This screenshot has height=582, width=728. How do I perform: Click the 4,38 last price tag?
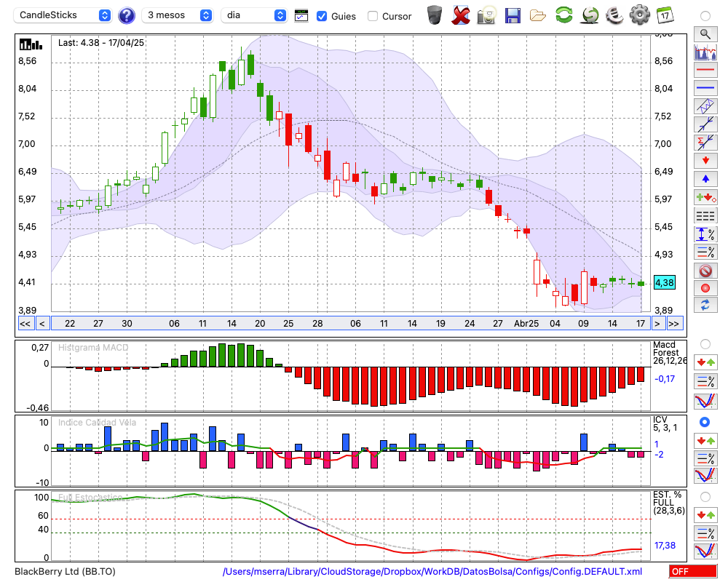[x=665, y=283]
